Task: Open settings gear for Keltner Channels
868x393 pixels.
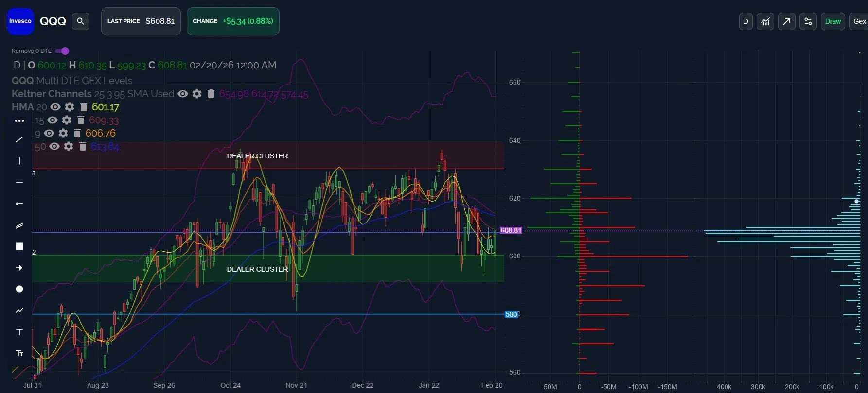Action: [197, 94]
